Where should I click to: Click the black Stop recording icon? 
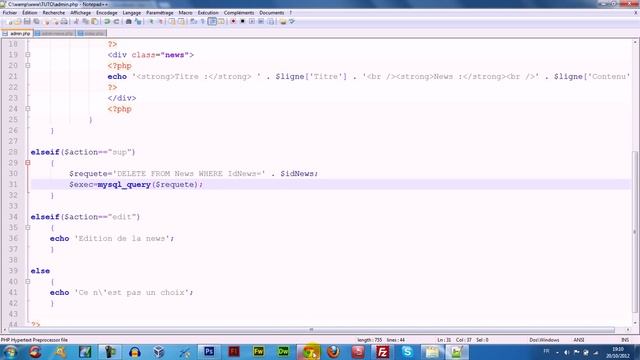[242, 21]
